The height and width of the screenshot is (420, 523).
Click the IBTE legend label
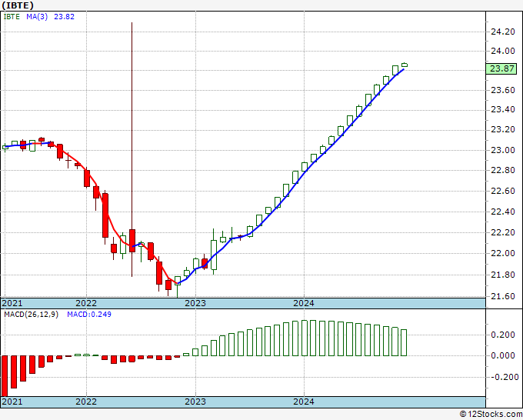click(12, 17)
